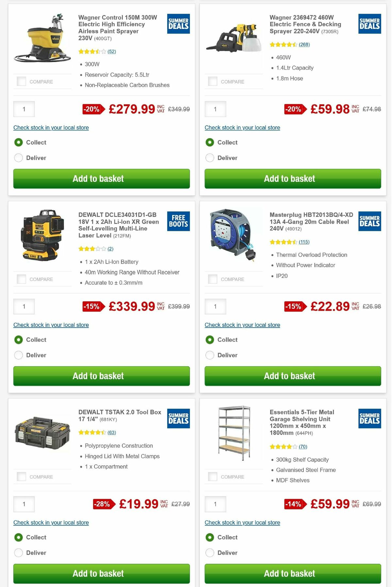Click the Summer Deals badge on Wagner Control 150M sprayer
Viewport: 392px width, 587px height.
pyautogui.click(x=178, y=24)
